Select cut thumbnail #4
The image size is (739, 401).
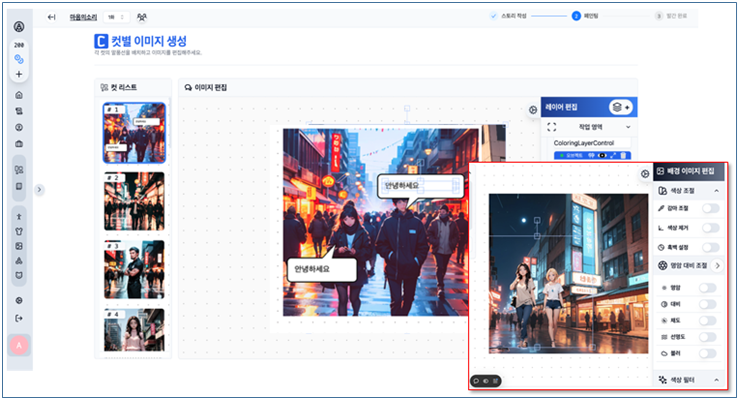point(134,330)
